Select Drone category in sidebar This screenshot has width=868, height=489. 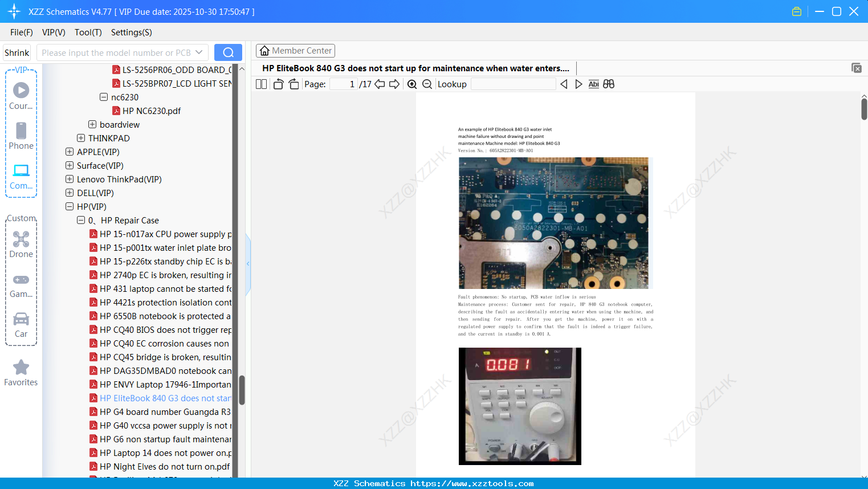coord(21,244)
